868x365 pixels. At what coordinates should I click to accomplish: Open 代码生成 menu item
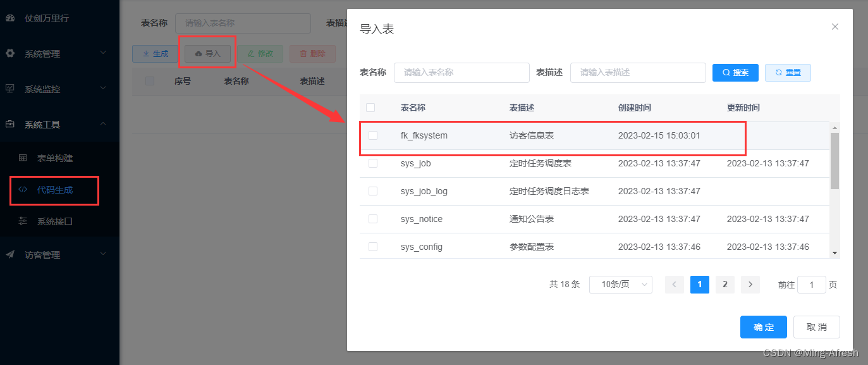(x=54, y=190)
